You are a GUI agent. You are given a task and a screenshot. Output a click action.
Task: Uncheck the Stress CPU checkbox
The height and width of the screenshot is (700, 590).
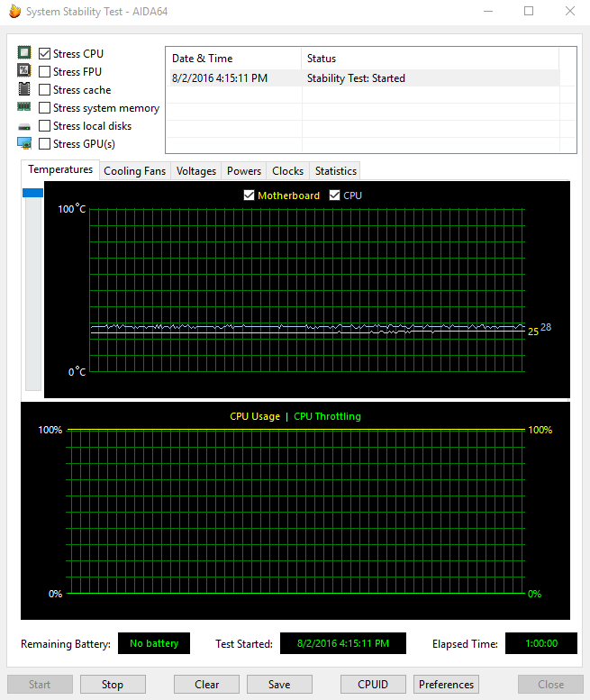[x=45, y=54]
